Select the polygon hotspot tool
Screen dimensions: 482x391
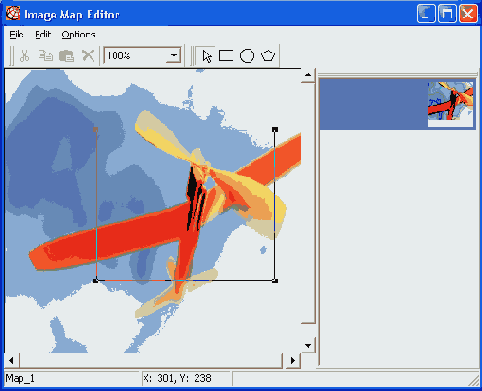[268, 56]
